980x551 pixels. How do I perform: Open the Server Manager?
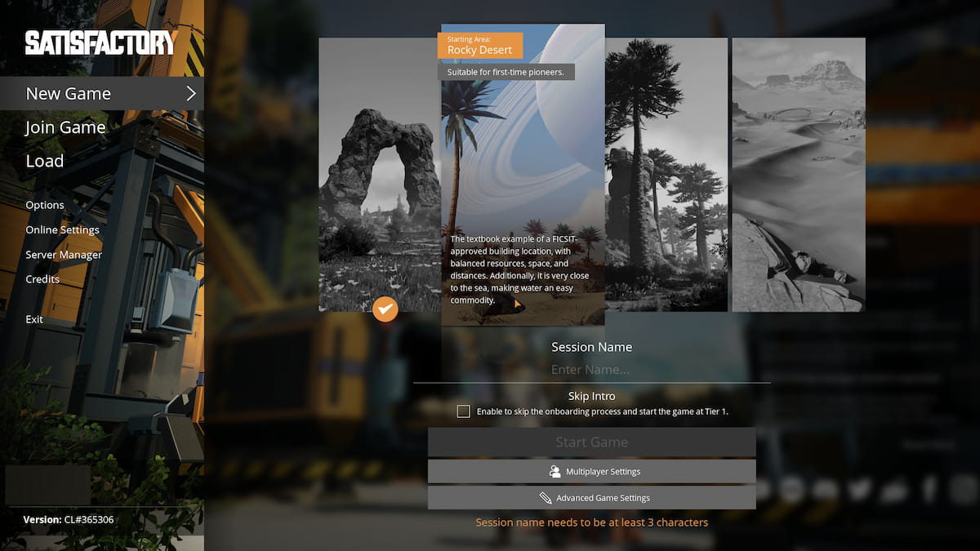coord(64,255)
